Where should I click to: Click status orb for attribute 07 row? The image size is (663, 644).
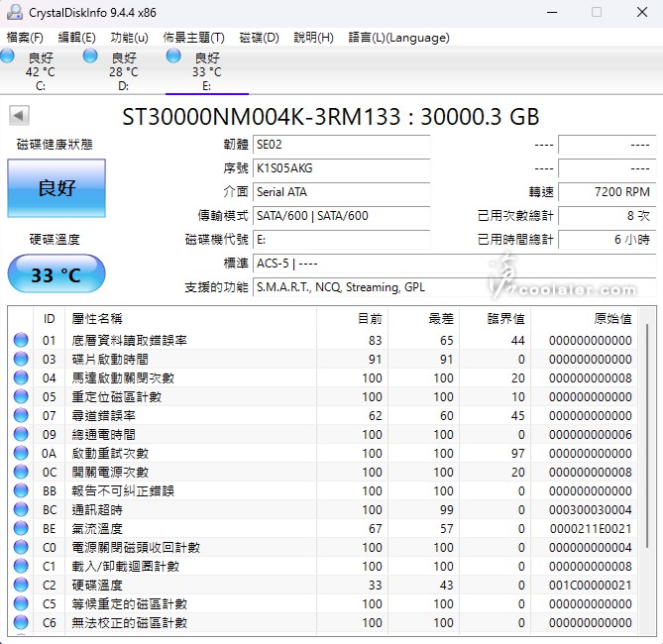tap(21, 415)
